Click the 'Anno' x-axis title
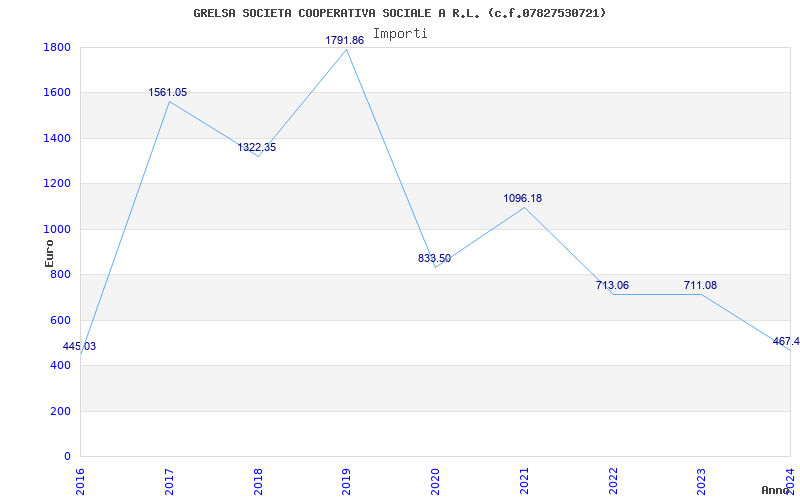 tap(776, 491)
